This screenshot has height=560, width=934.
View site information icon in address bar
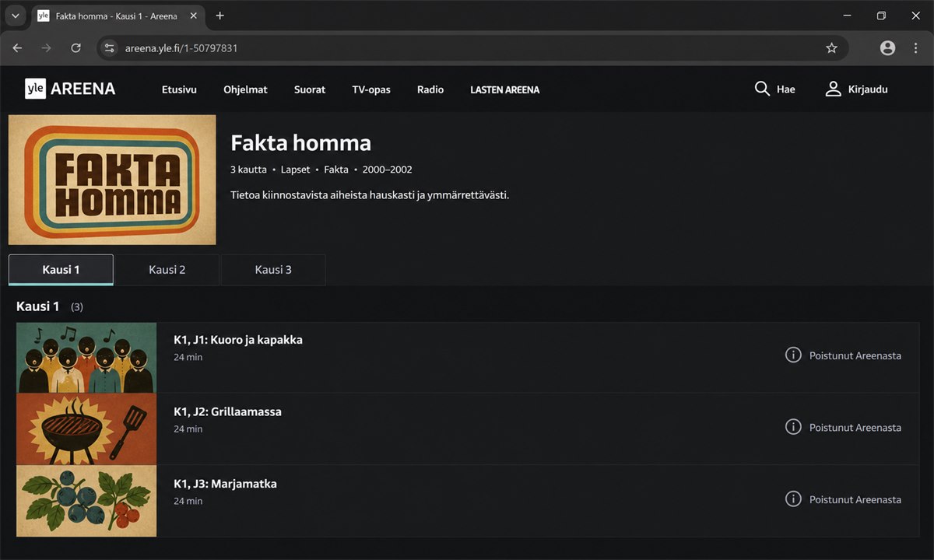[109, 48]
